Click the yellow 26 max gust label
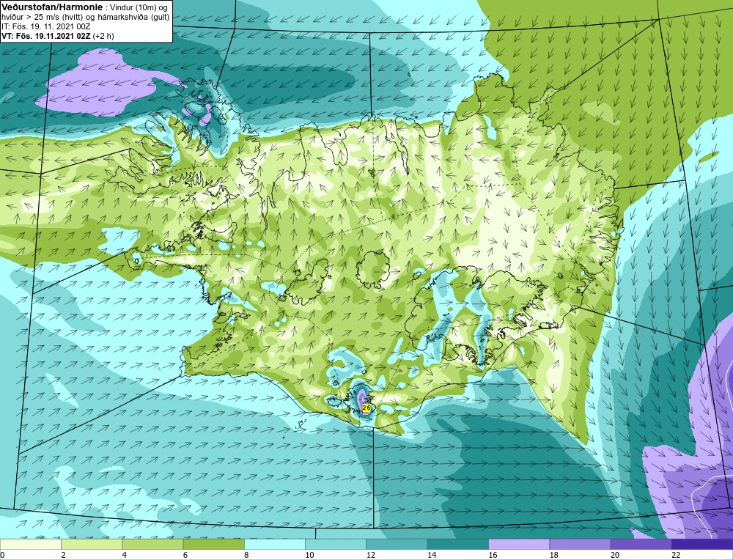 [x=366, y=408]
